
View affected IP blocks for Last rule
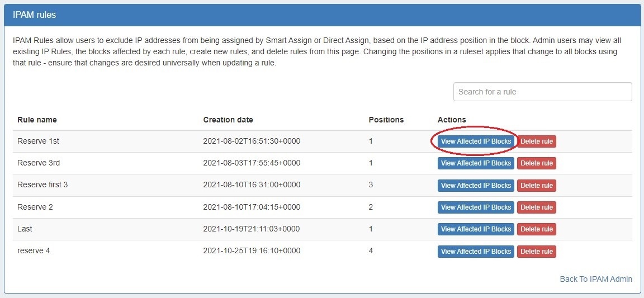tap(476, 229)
